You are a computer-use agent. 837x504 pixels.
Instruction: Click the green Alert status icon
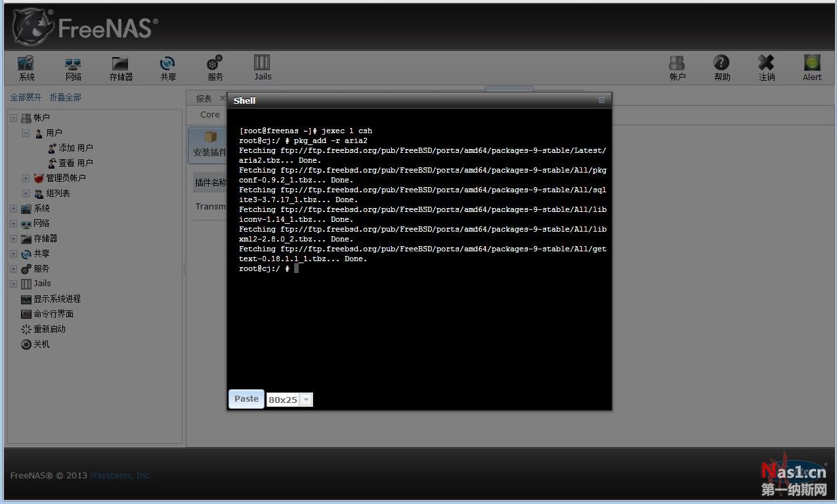click(x=812, y=68)
